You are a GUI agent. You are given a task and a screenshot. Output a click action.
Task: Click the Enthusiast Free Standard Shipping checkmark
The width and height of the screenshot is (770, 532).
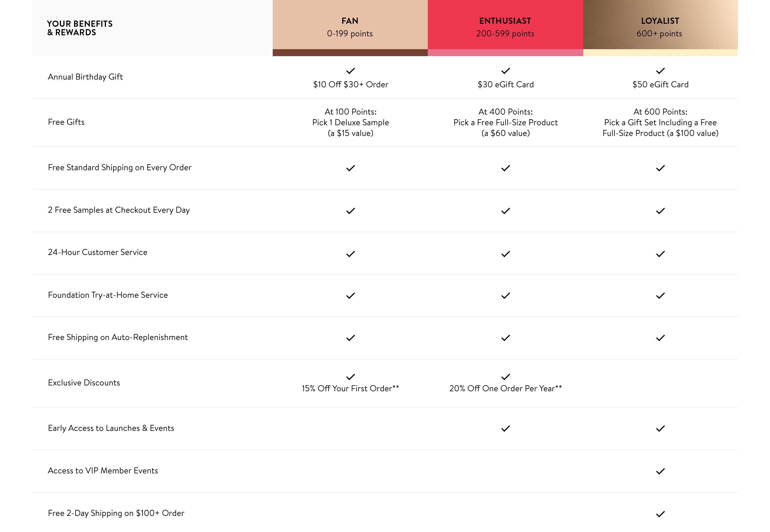pos(505,168)
